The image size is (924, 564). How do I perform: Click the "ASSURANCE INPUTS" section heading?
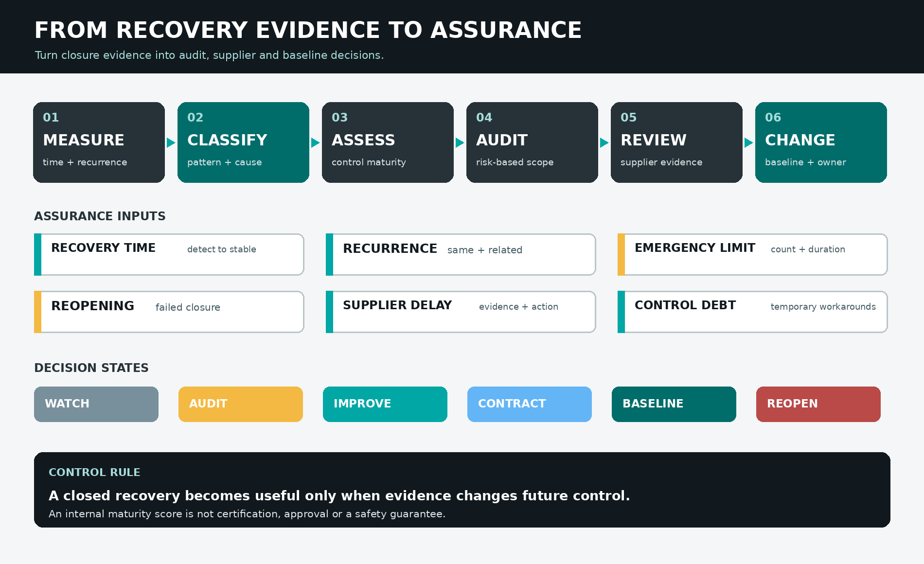[x=100, y=216]
